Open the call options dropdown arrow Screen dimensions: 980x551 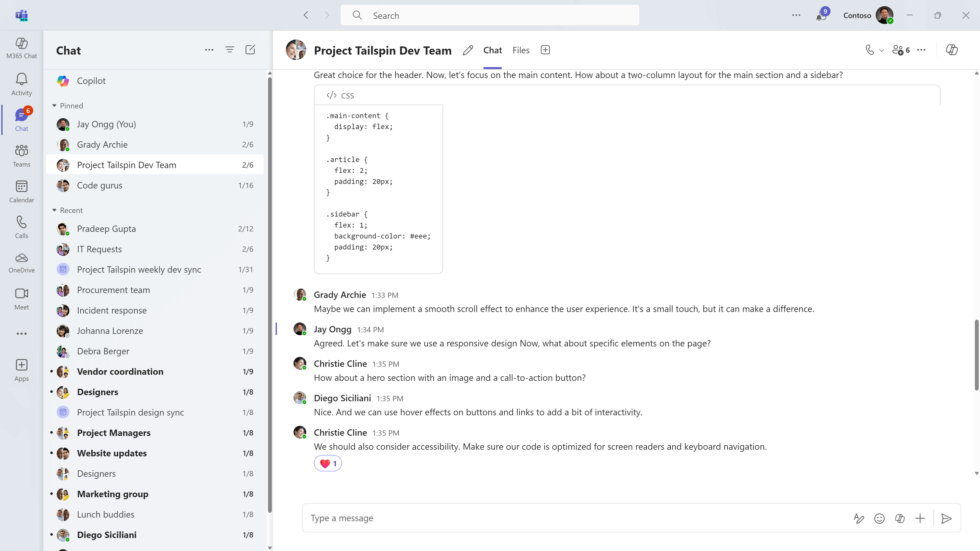point(881,50)
